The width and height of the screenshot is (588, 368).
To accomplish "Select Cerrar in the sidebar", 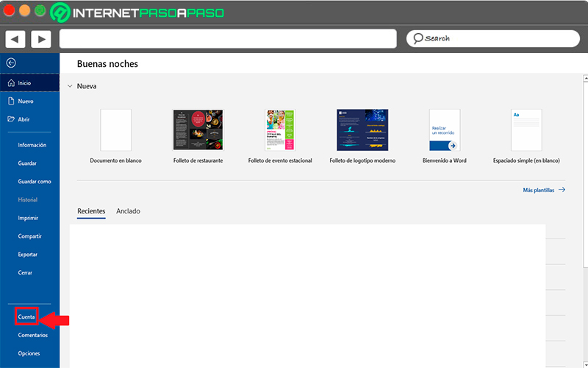I will click(x=25, y=272).
